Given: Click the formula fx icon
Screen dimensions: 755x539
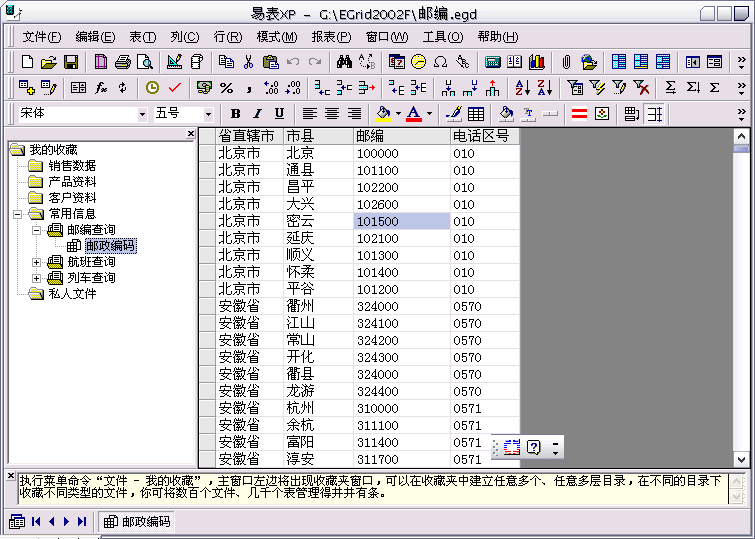Looking at the screenshot, I should click(x=101, y=88).
